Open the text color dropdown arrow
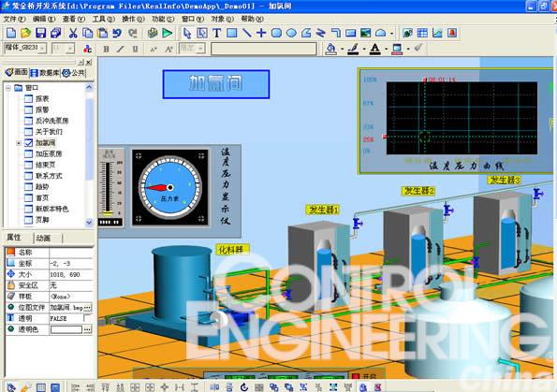The image size is (557, 392). pos(386,49)
